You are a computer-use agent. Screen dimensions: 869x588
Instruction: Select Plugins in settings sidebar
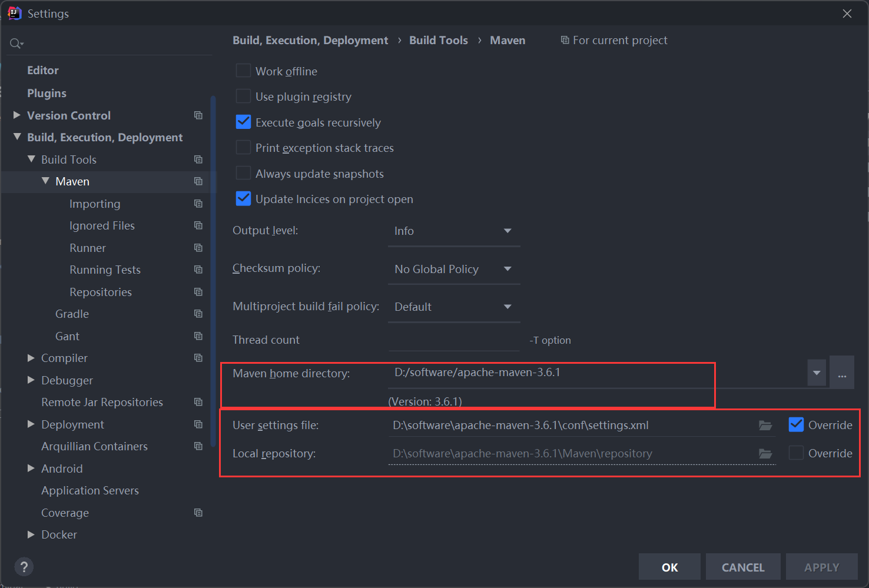47,93
